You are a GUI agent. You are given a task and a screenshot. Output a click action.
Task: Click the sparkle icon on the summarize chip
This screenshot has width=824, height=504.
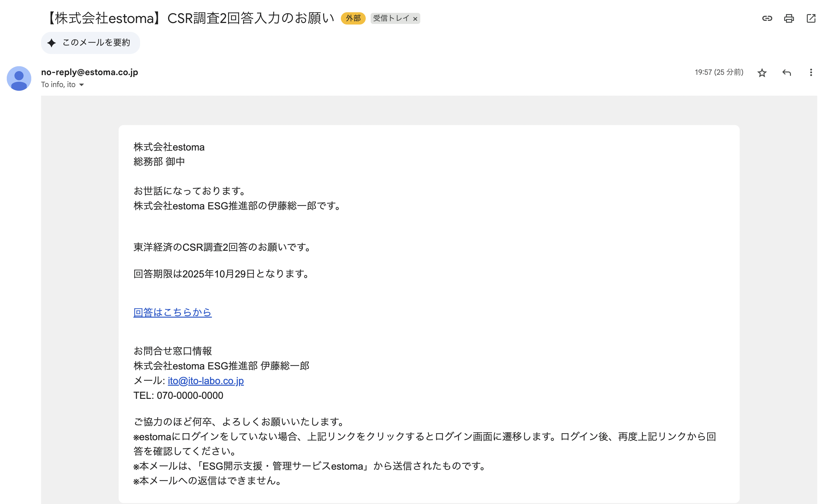(51, 43)
